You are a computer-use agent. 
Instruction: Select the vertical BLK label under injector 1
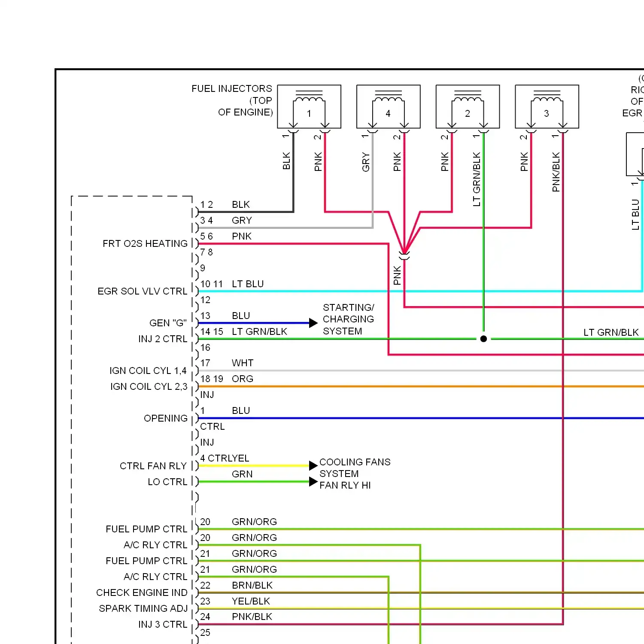coord(286,161)
